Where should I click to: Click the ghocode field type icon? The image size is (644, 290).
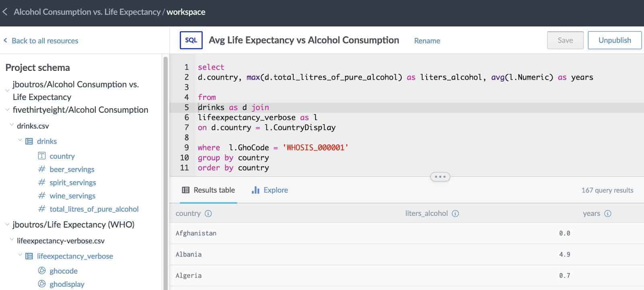(x=42, y=271)
